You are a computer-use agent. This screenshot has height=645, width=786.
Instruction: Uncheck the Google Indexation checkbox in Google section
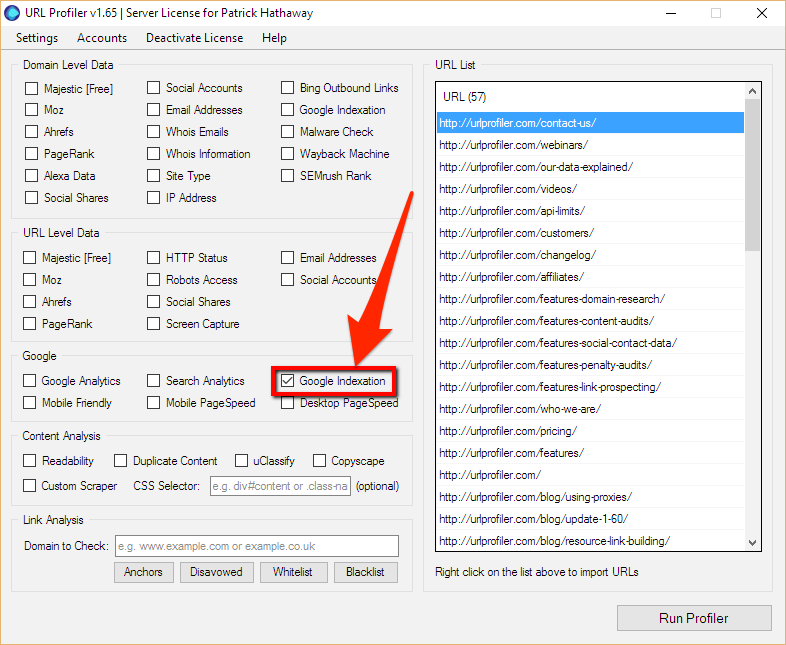(x=288, y=381)
